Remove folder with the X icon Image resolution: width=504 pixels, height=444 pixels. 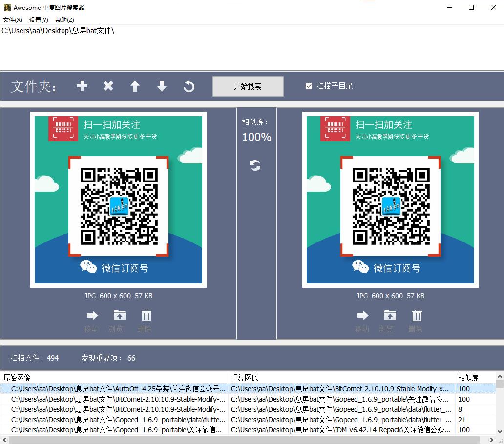(x=108, y=86)
